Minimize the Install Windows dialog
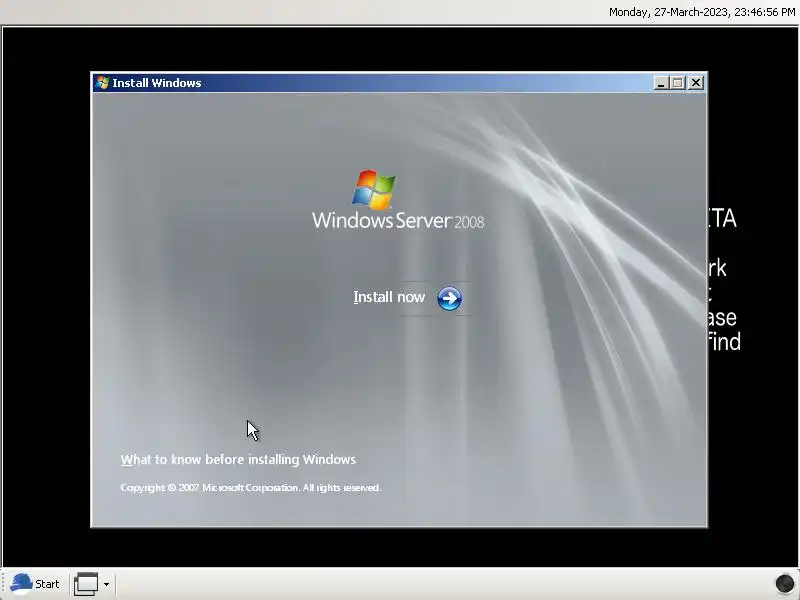This screenshot has width=800, height=600. [661, 83]
